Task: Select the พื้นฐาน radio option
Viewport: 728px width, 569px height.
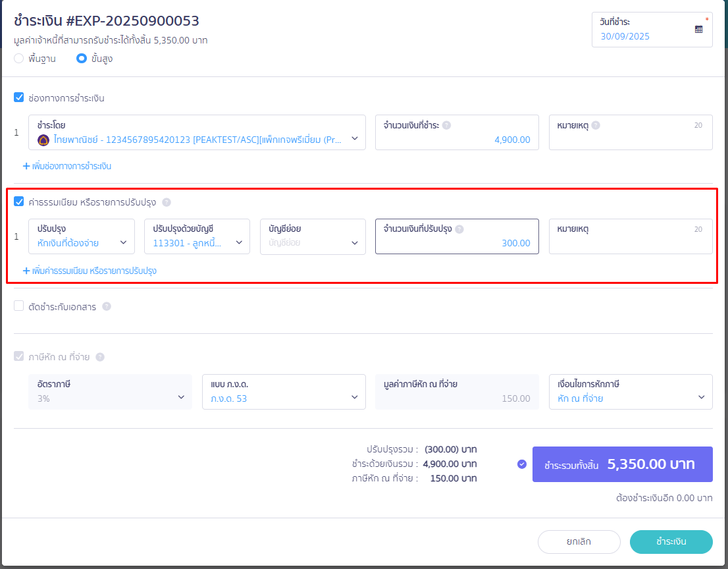Action: [x=19, y=59]
